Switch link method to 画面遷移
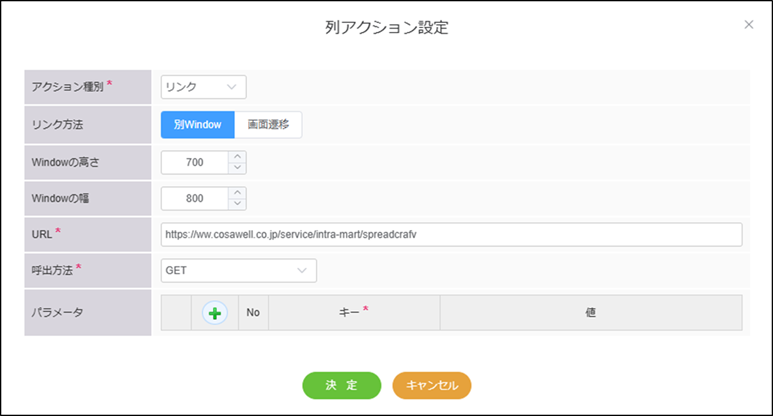The height and width of the screenshot is (416, 773). (268, 125)
